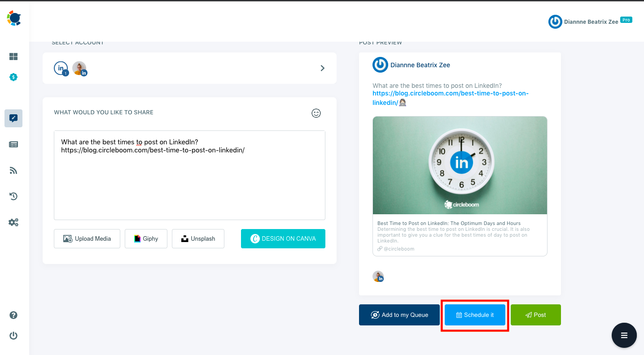Image resolution: width=644 pixels, height=355 pixels.
Task: Click the dollar badge pricing icon
Action: (13, 77)
